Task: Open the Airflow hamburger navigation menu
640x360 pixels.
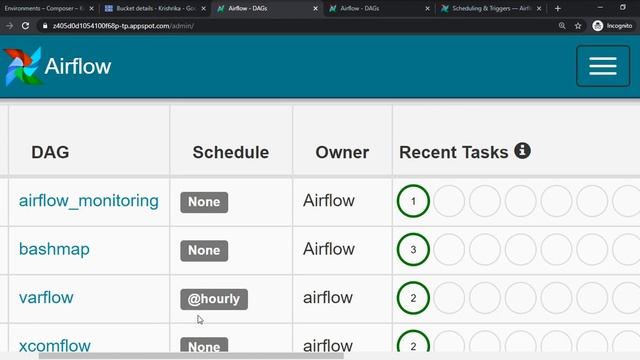Action: tap(603, 66)
